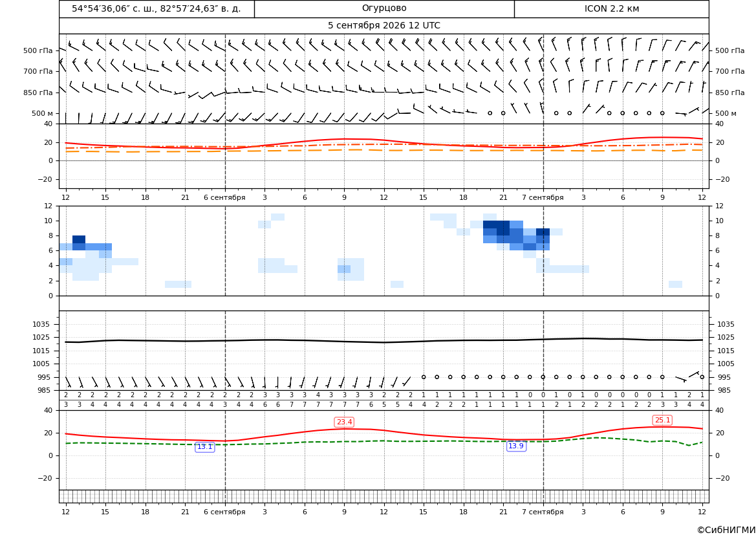Click the 23.4 maximum temperature label

(344, 422)
